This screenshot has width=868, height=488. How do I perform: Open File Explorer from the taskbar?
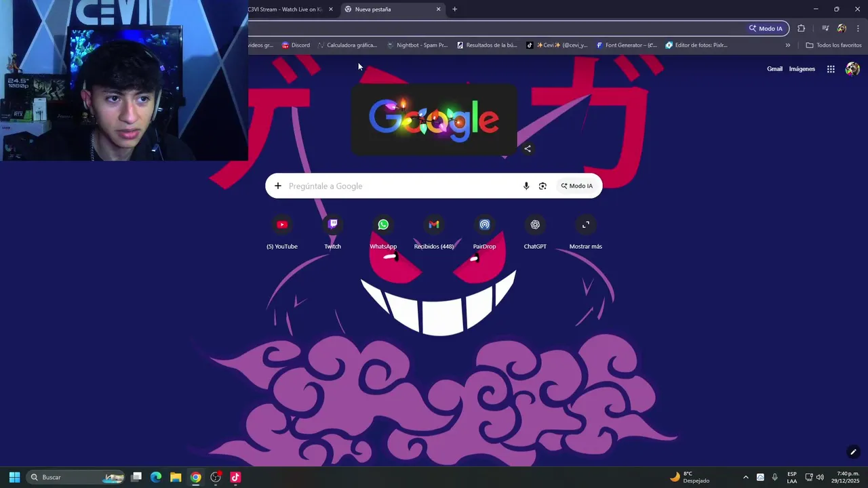176,477
